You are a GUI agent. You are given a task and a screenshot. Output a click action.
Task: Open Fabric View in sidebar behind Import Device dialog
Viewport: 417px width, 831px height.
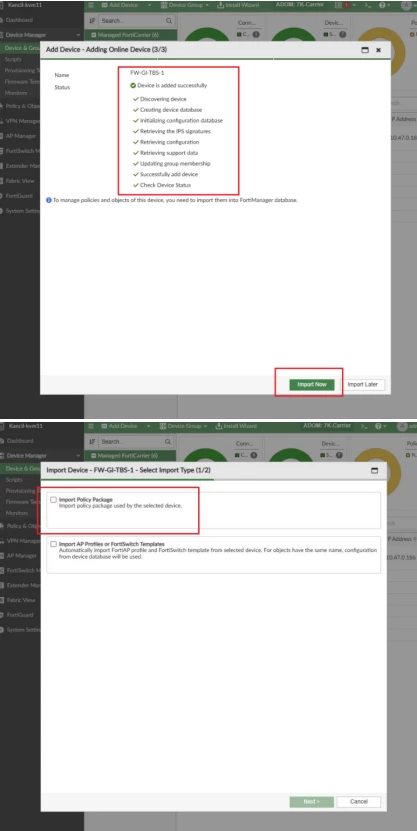(21, 600)
